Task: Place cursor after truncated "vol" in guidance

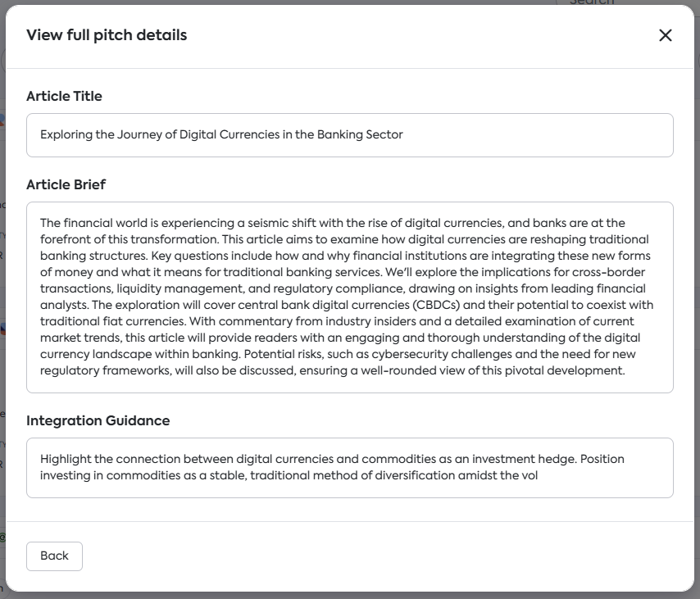Action: [538, 475]
